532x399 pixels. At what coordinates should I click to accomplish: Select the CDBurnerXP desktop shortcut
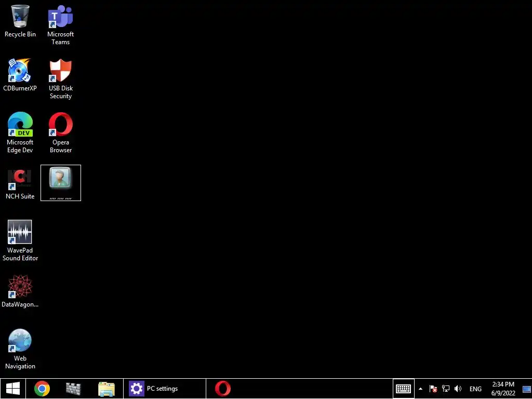(x=20, y=75)
